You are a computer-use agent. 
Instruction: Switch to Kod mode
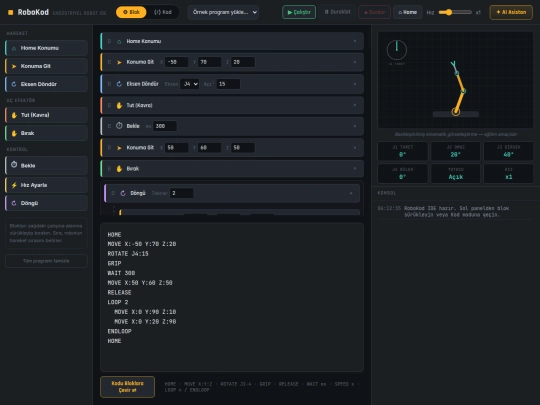click(163, 12)
